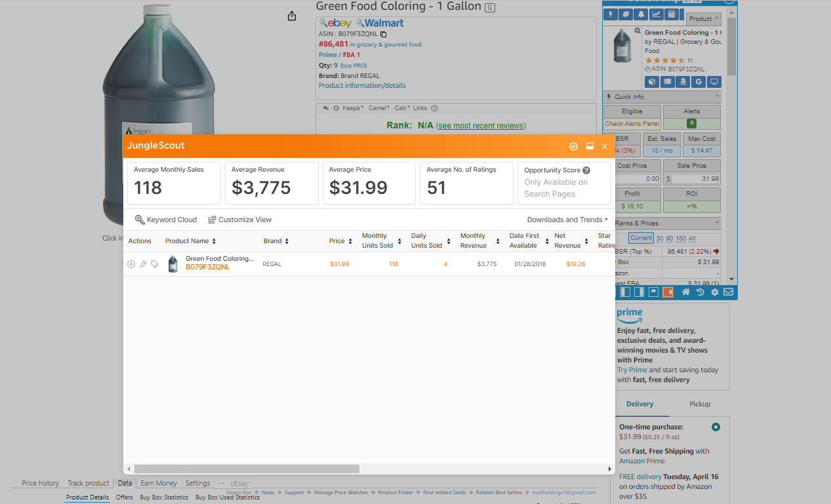Click the tag action icon in product row

point(155,264)
